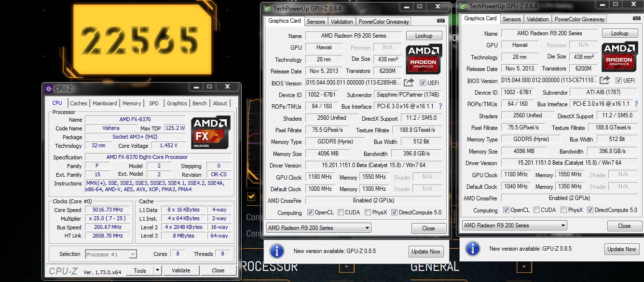Click Close button at bottom of left GPU-Z
The height and width of the screenshot is (282, 644).
(x=428, y=228)
